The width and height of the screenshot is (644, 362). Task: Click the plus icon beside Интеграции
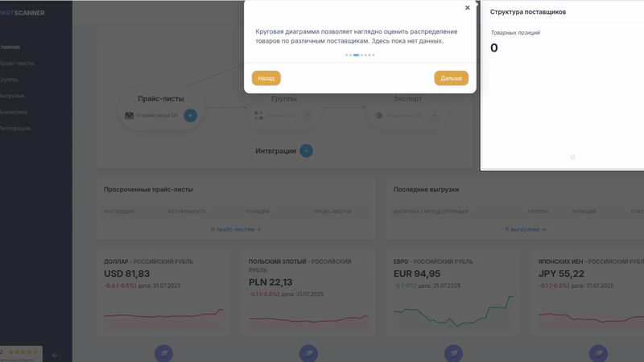[306, 150]
